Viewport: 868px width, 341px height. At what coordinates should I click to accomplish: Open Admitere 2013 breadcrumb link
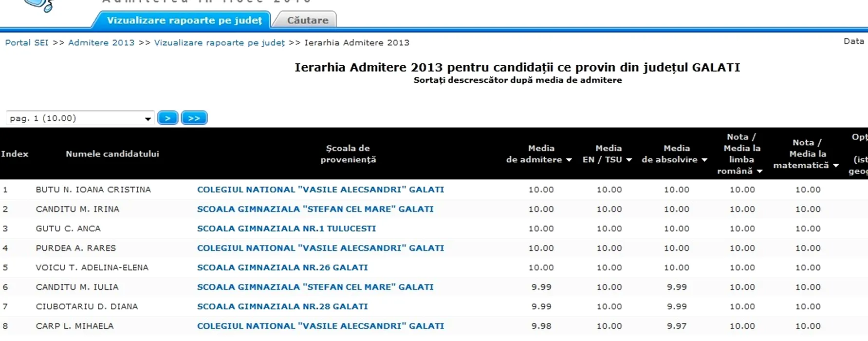click(101, 43)
